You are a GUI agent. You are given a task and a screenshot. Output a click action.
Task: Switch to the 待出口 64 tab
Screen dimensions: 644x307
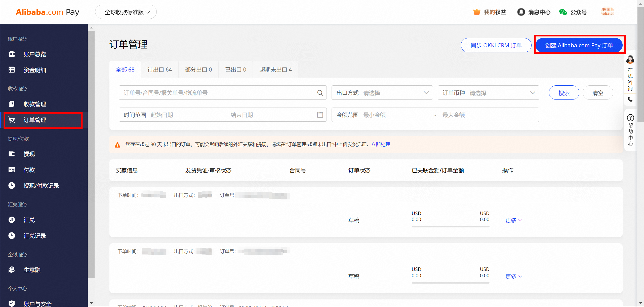(x=159, y=70)
